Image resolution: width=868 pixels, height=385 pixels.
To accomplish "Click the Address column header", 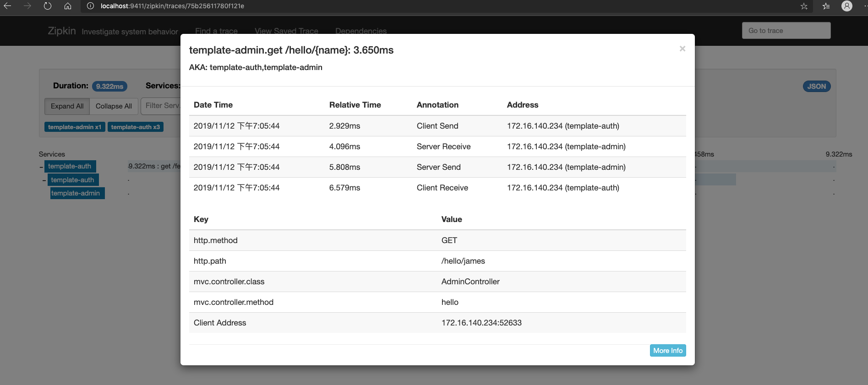I will 523,105.
